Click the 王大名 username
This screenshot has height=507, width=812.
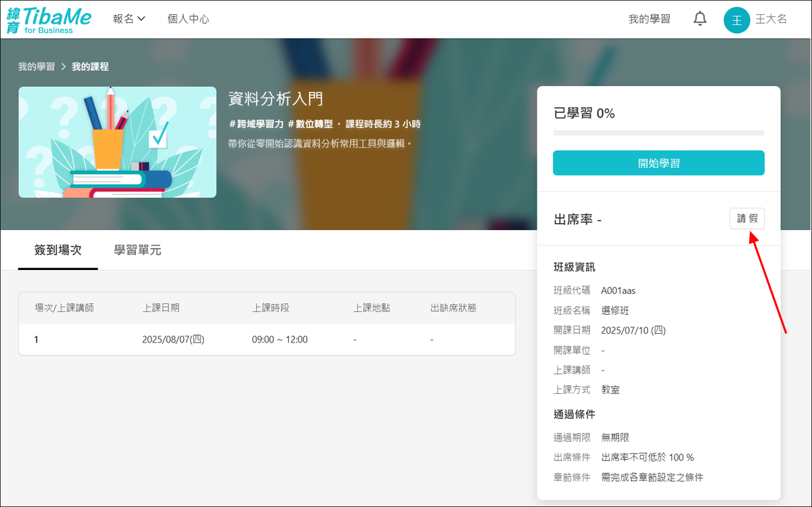tap(771, 19)
